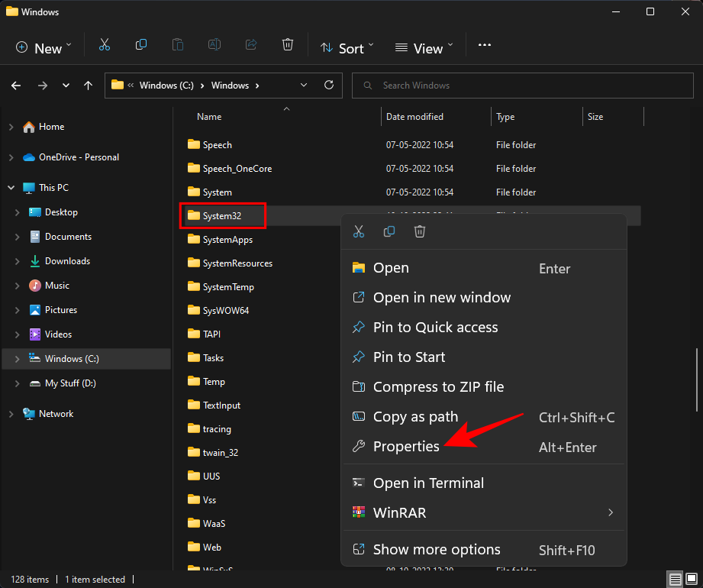Select Properties from the context menu

(406, 447)
